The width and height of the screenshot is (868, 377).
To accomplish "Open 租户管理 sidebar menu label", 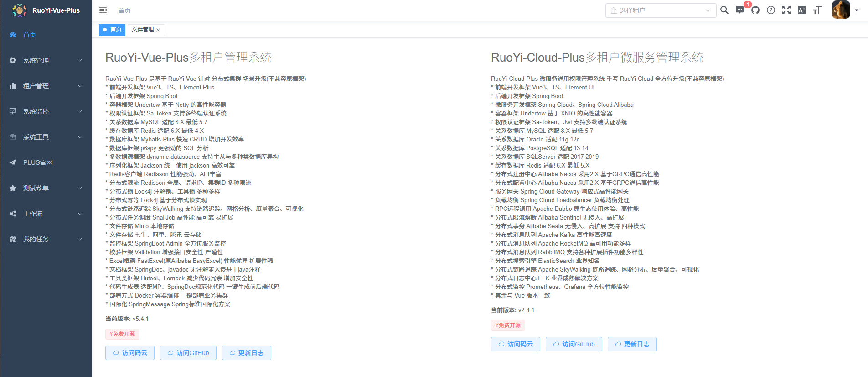I will point(36,86).
